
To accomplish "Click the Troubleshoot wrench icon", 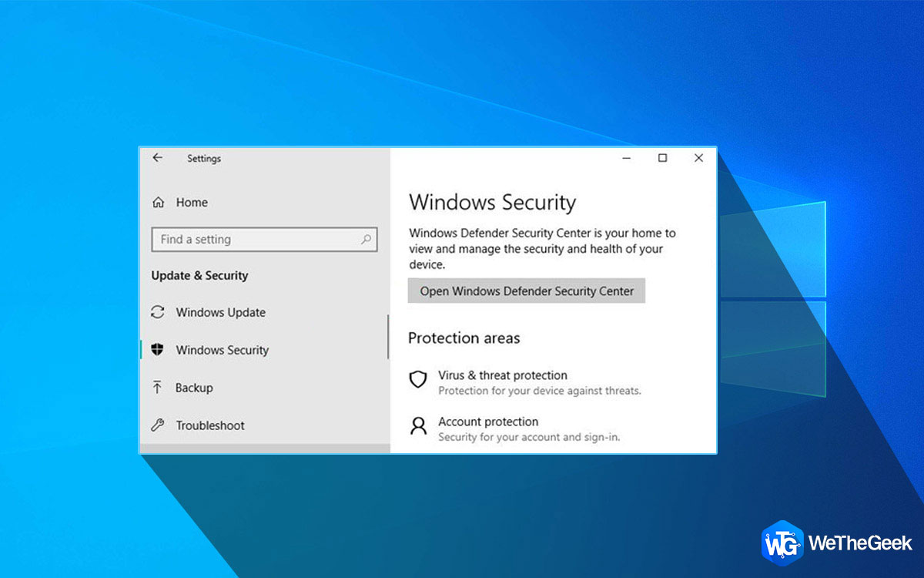I will (158, 425).
